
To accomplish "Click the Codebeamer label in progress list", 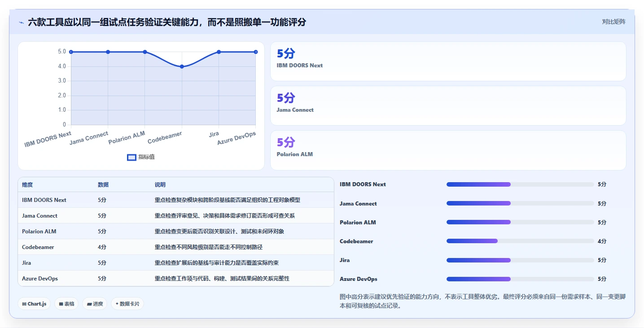I will tap(356, 241).
